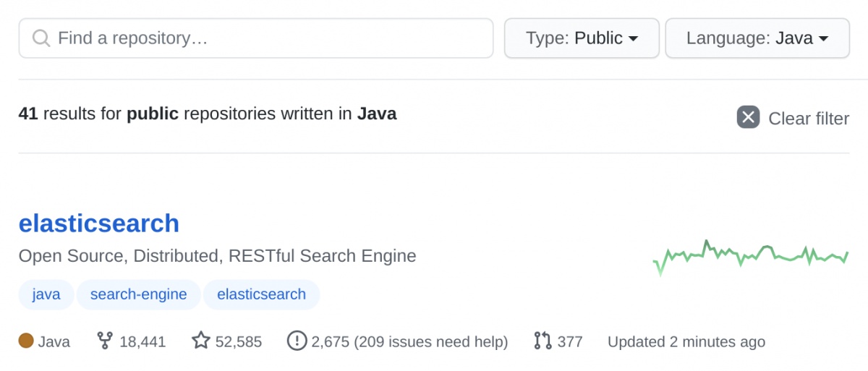The height and width of the screenshot is (371, 868).
Task: View the 52,585 stargazers count
Action: 239,342
